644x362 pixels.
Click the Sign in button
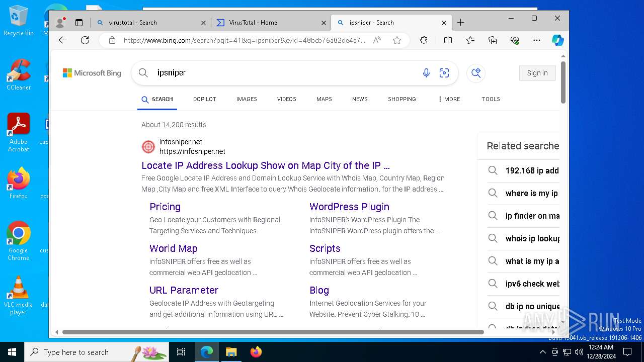(537, 73)
